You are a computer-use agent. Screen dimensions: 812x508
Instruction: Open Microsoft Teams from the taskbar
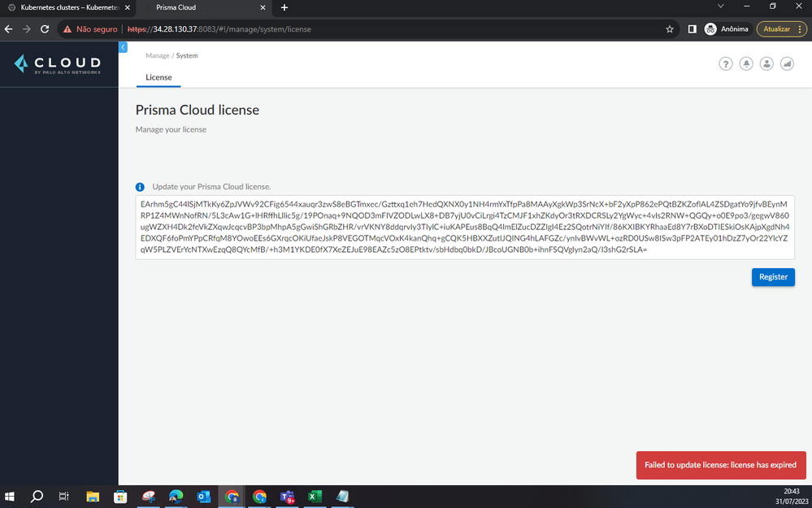288,497
